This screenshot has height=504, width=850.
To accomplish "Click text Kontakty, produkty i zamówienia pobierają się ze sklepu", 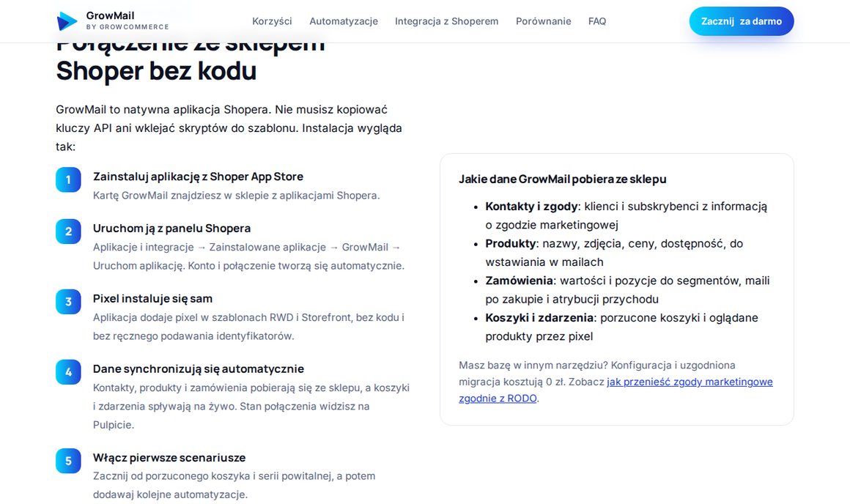I will (x=251, y=407).
